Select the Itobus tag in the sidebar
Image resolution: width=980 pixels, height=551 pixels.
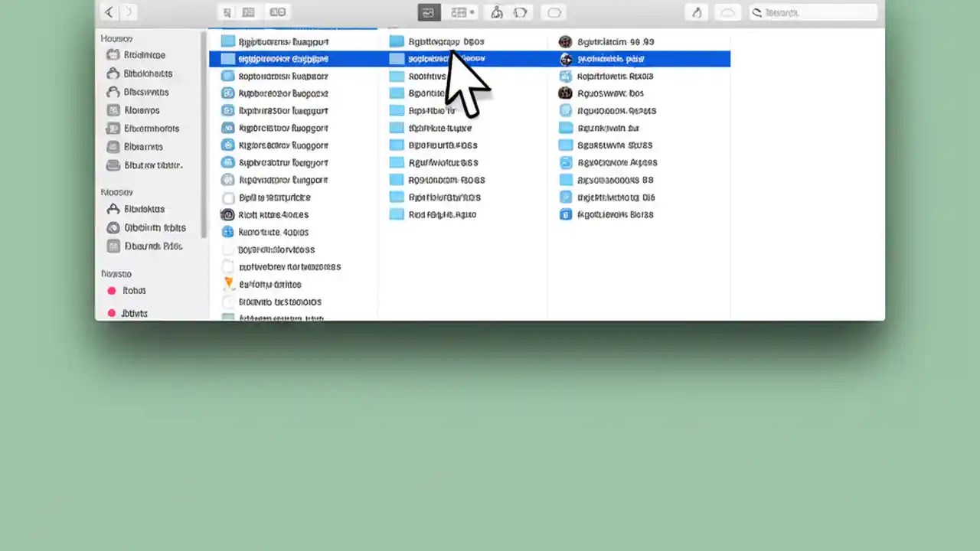[134, 290]
